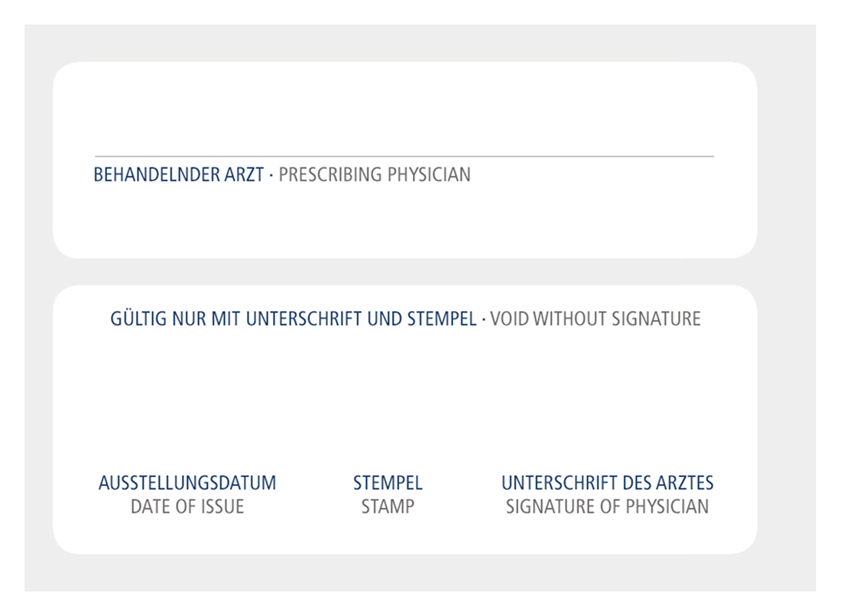Click the blue 'STEMPEL' label above 'STAMP'

click(388, 483)
